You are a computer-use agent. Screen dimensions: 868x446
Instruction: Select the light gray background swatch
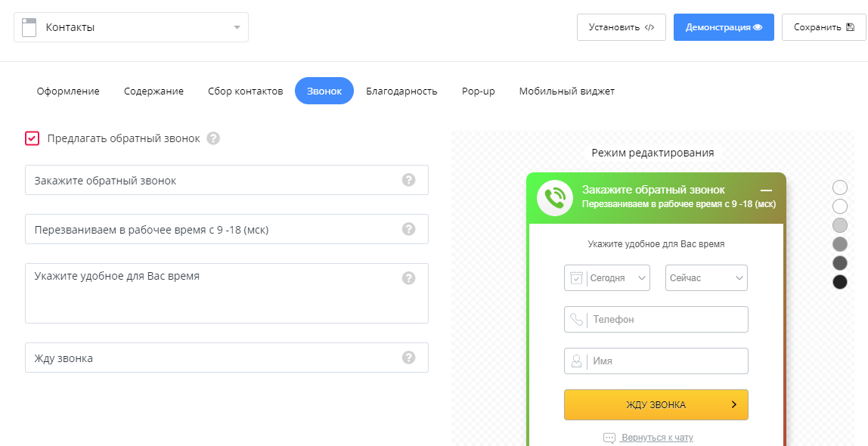pyautogui.click(x=840, y=225)
